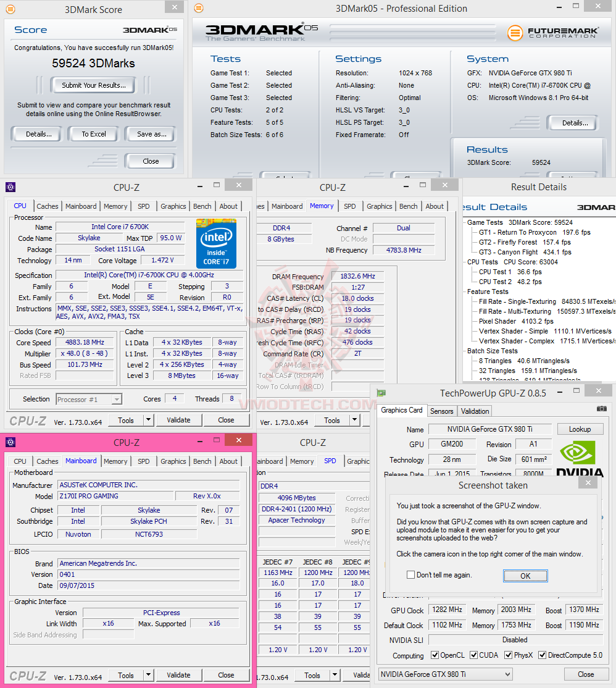616x688 pixels.
Task: Click the NB Frequency value 4783.8 MHz
Action: pyautogui.click(x=403, y=250)
